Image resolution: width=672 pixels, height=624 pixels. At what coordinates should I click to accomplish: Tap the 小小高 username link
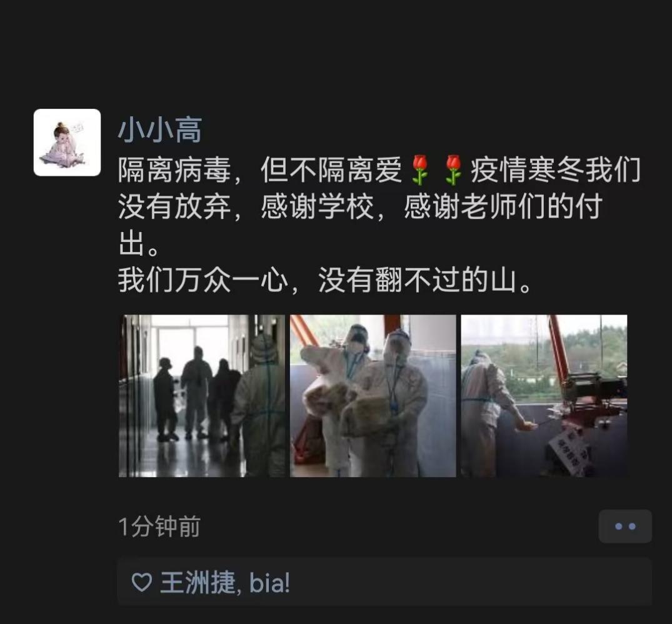(x=159, y=130)
